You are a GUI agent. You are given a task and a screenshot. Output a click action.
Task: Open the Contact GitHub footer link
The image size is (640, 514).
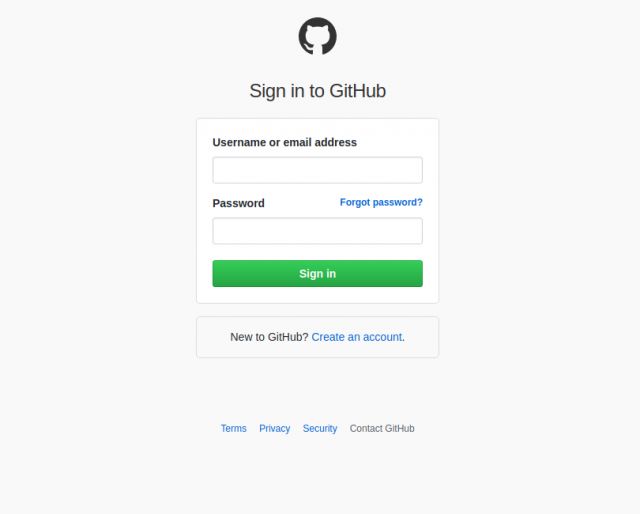pos(382,428)
